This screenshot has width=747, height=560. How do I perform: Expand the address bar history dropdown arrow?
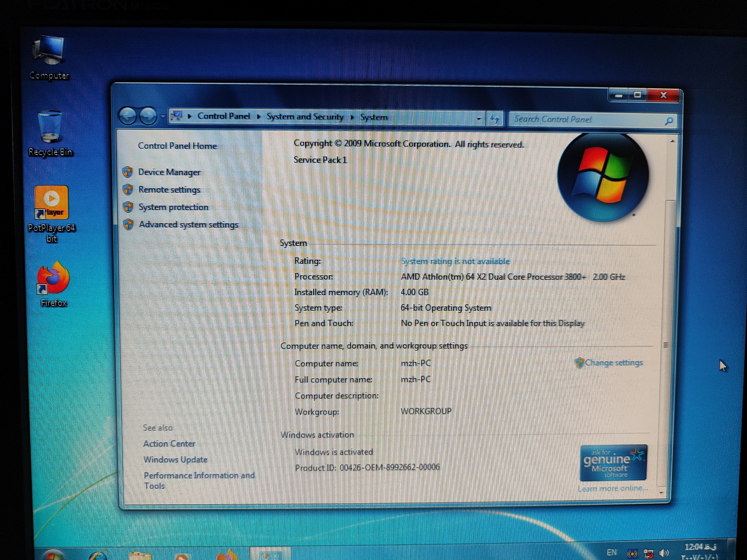click(479, 118)
